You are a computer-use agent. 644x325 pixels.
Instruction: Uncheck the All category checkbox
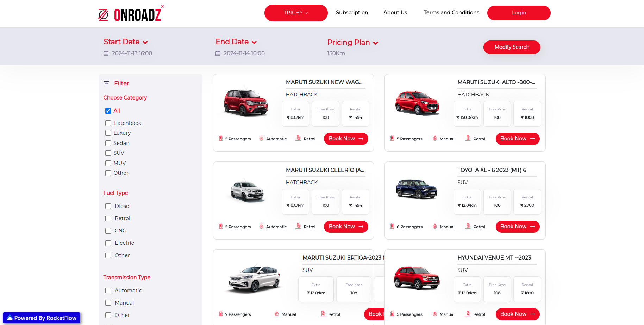point(108,111)
